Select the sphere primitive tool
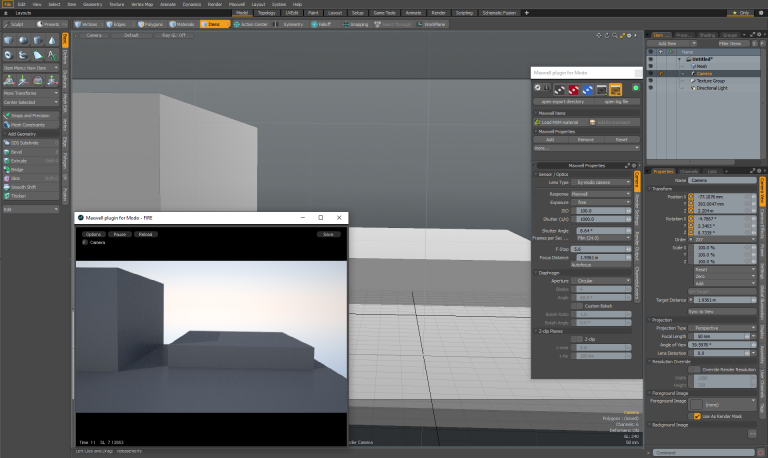Viewport: 768px width, 458px height. 23,41
